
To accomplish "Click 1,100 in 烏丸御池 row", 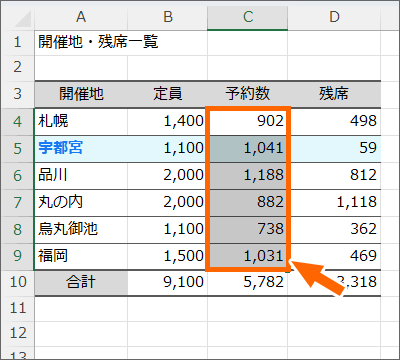I will point(168,230).
